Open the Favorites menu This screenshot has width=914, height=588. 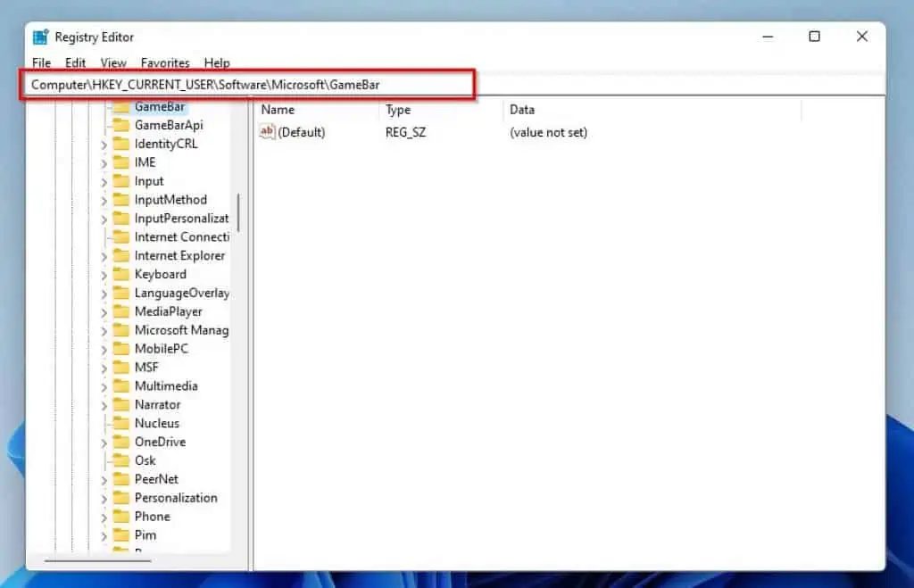165,62
